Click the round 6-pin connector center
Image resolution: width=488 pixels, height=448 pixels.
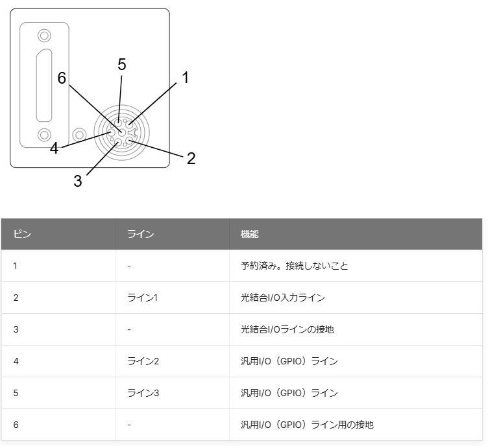[122, 132]
